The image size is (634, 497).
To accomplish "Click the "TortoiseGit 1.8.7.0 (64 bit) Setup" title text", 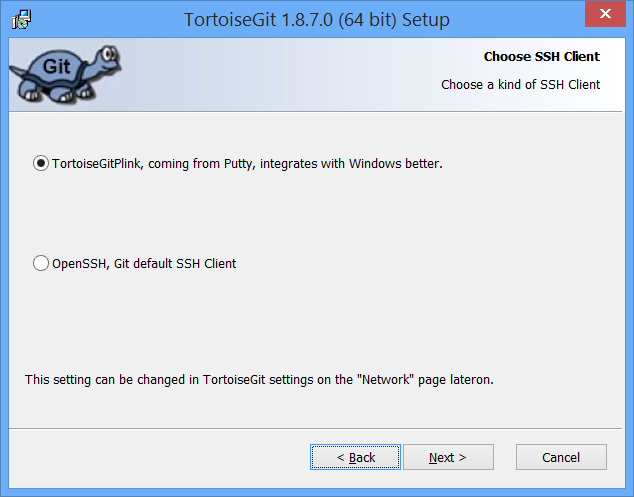I will coord(317,19).
